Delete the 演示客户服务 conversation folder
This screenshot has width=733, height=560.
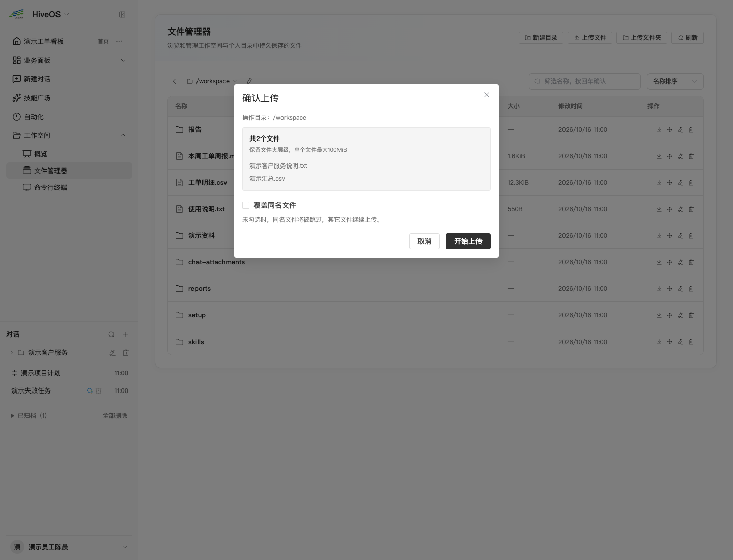(x=126, y=353)
